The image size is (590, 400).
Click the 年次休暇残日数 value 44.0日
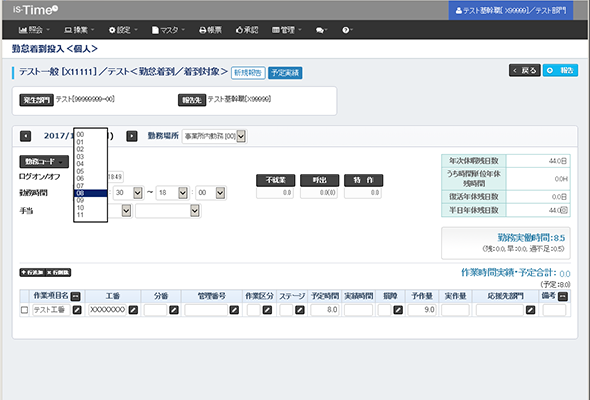click(558, 161)
